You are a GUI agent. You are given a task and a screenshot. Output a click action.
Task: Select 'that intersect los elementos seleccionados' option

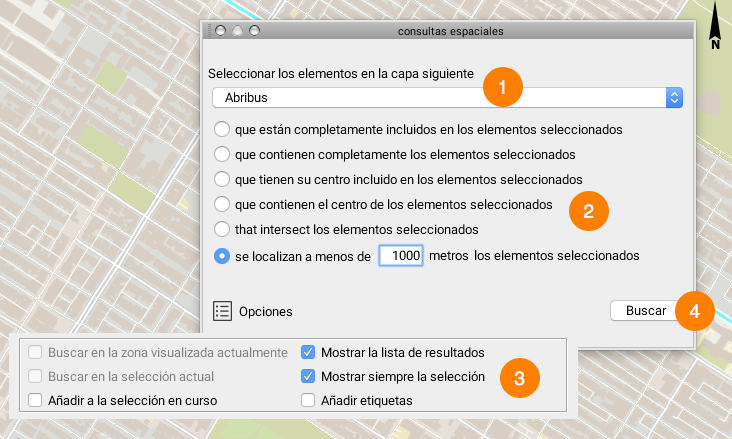click(x=223, y=230)
